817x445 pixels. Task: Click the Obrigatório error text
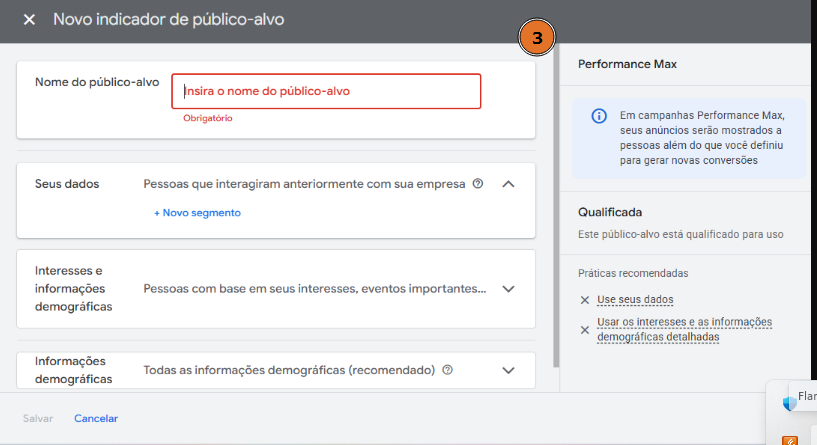point(207,118)
